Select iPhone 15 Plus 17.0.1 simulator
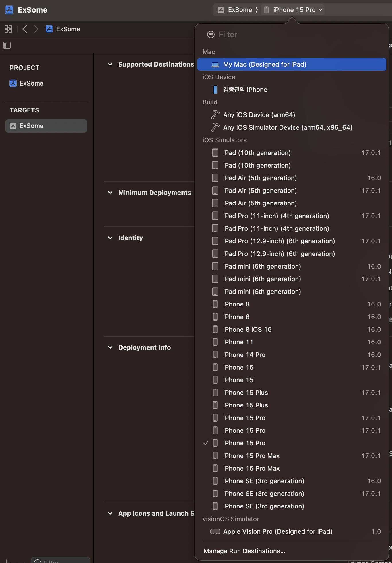The width and height of the screenshot is (392, 563). [x=292, y=393]
